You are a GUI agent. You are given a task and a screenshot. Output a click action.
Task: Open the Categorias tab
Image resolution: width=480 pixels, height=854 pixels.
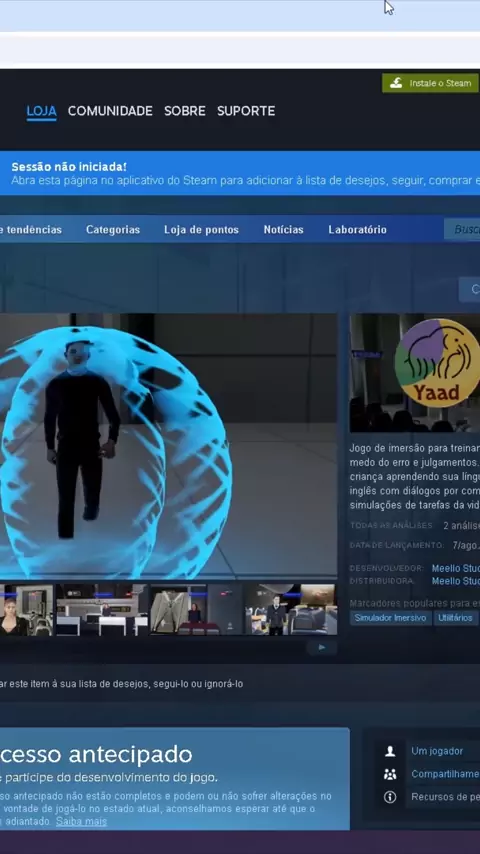pyautogui.click(x=113, y=230)
